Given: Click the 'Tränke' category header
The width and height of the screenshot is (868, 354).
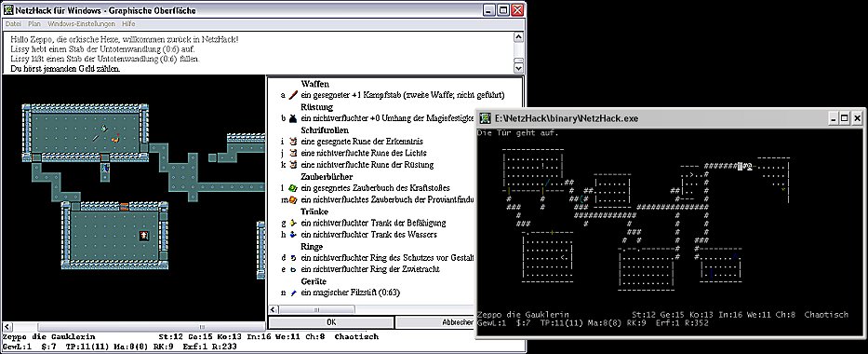Looking at the screenshot, I should (x=314, y=211).
